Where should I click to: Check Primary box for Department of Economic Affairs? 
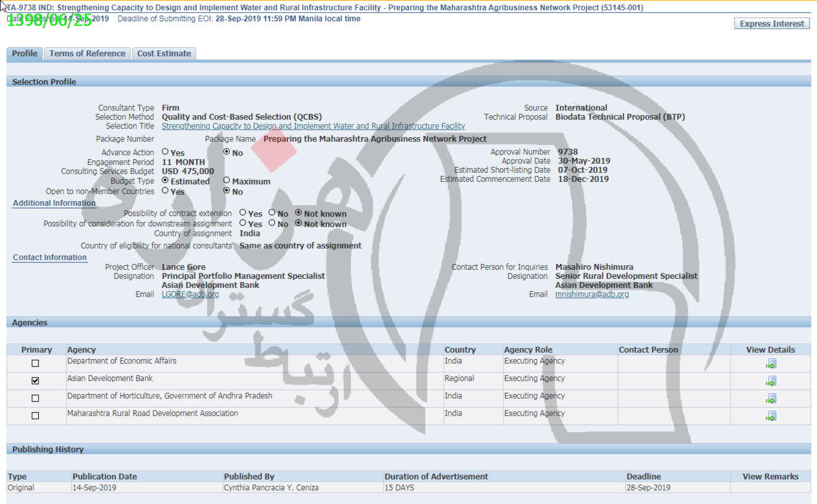tap(36, 364)
